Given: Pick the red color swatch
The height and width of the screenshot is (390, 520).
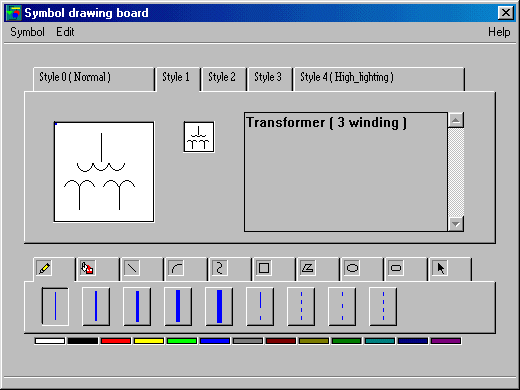Looking at the screenshot, I should pos(116,341).
